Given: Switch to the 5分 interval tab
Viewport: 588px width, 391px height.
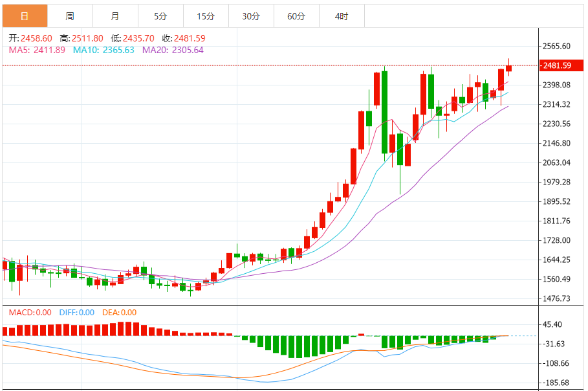Looking at the screenshot, I should [160, 16].
